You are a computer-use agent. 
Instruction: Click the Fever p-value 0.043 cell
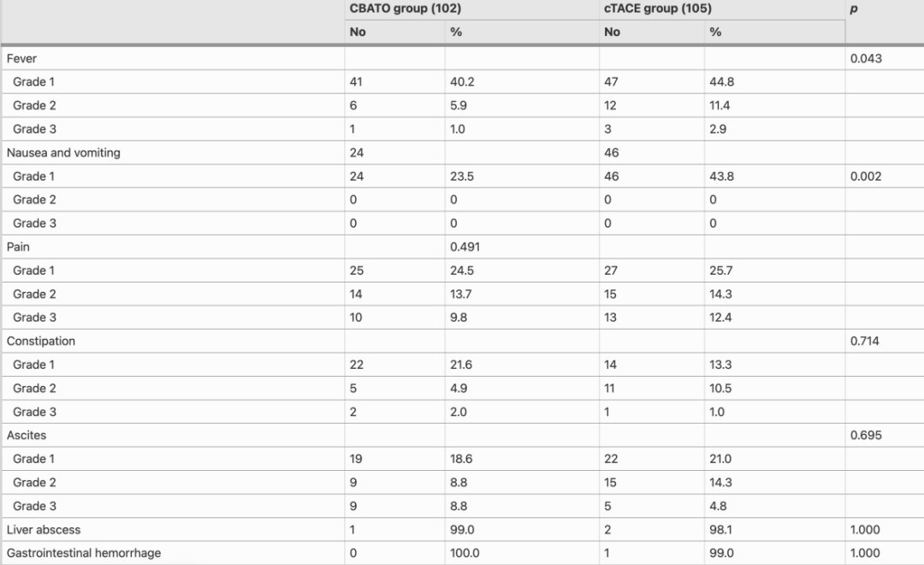[866, 58]
